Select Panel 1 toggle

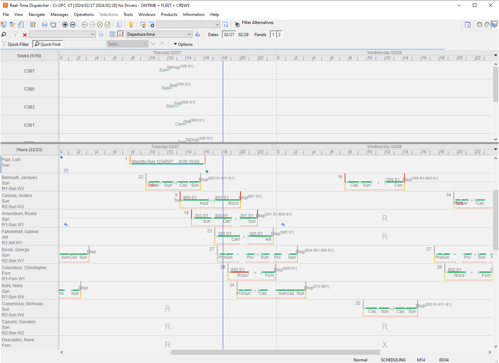click(x=273, y=34)
